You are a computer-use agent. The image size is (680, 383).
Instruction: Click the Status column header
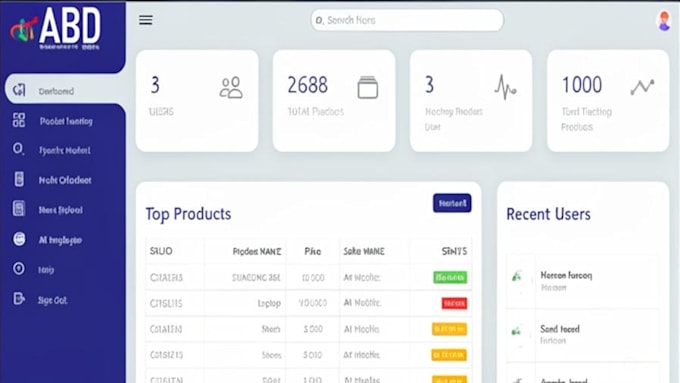coord(454,252)
